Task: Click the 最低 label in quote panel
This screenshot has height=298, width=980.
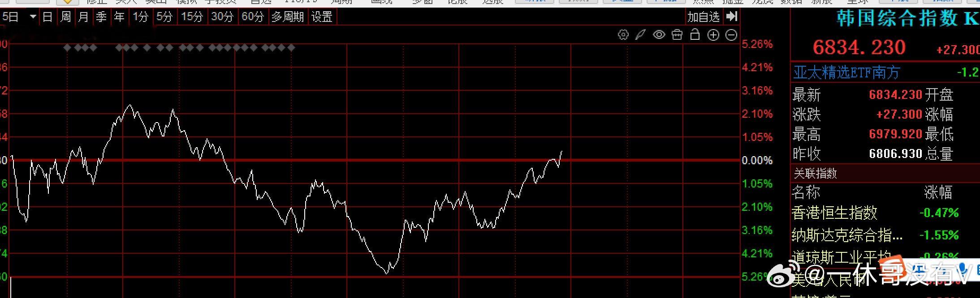Action: 939,134
